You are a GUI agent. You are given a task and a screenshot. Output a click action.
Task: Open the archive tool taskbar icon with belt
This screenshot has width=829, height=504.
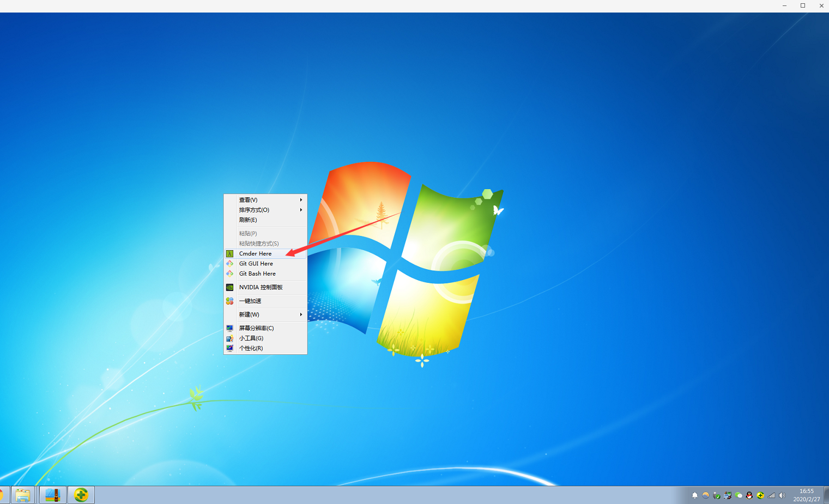[52, 495]
